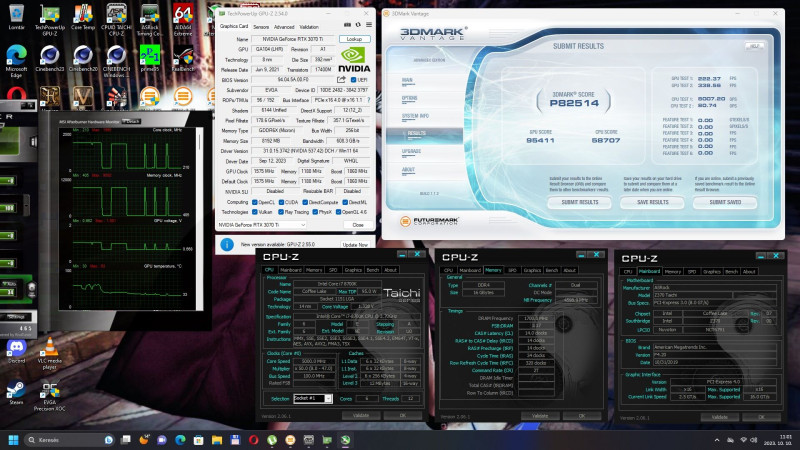Click Submit Results in 3DMark Vantage

point(580,203)
